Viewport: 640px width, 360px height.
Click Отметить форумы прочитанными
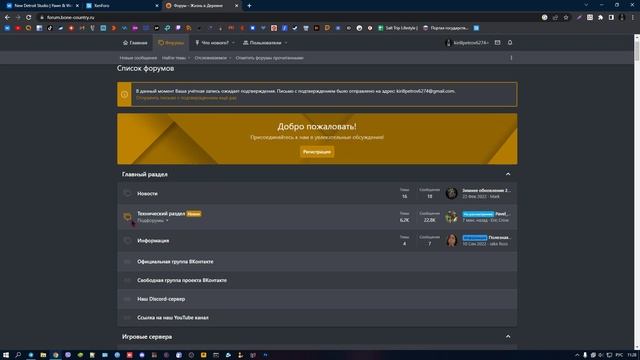269,58
